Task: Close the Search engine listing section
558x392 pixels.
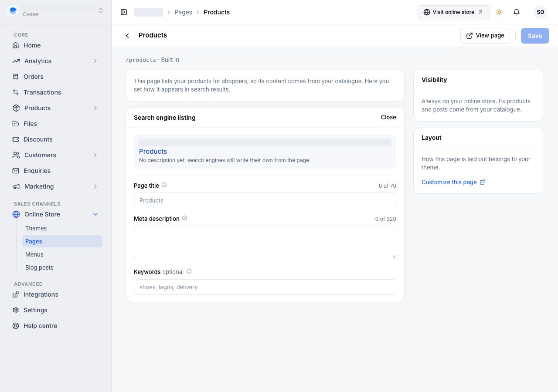Action: (388, 117)
